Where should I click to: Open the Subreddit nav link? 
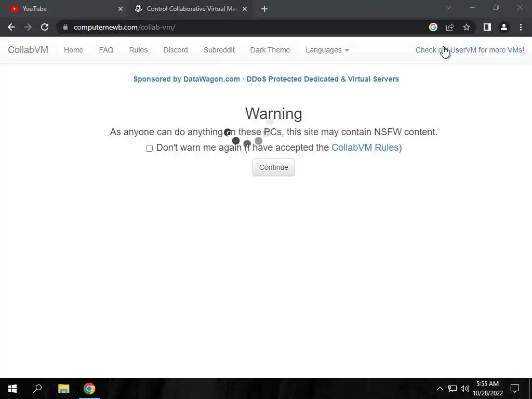[219, 50]
